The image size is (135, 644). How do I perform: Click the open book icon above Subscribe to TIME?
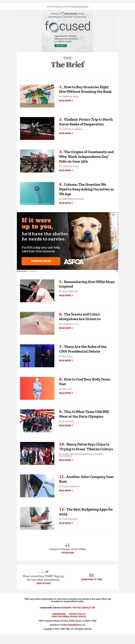pyautogui.click(x=92, y=575)
